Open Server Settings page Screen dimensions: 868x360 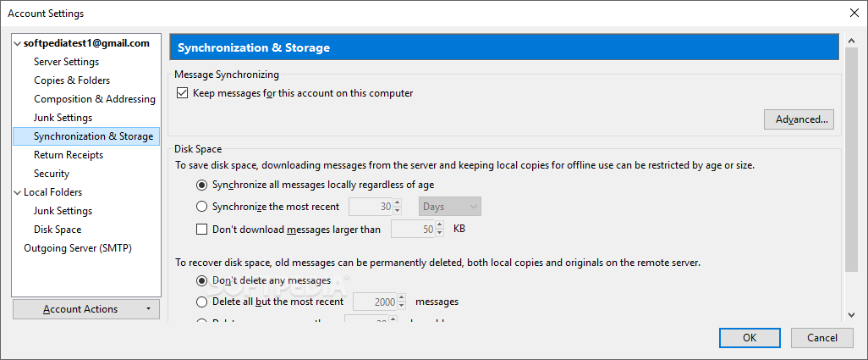[x=67, y=62]
